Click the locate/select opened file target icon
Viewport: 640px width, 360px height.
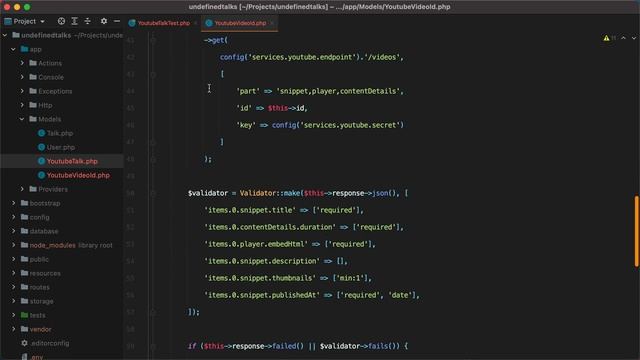tap(61, 21)
